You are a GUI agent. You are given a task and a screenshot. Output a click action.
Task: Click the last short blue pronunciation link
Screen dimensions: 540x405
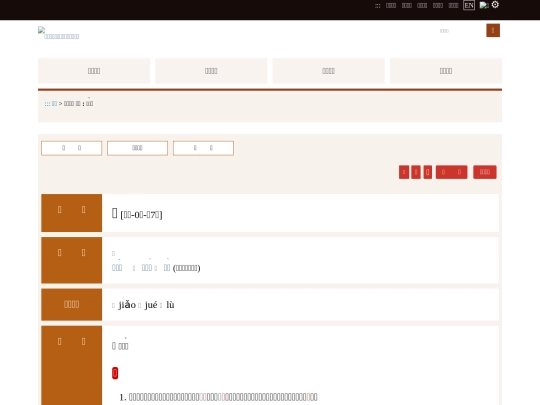(167, 268)
